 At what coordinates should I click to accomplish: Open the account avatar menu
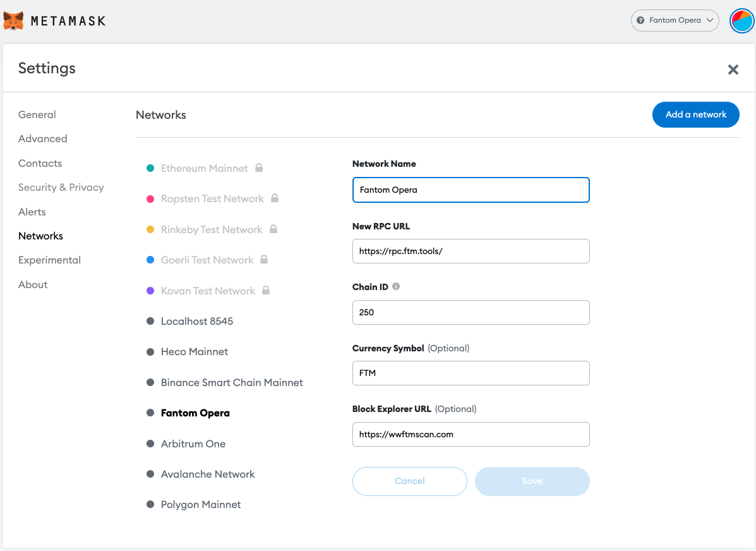click(x=741, y=21)
